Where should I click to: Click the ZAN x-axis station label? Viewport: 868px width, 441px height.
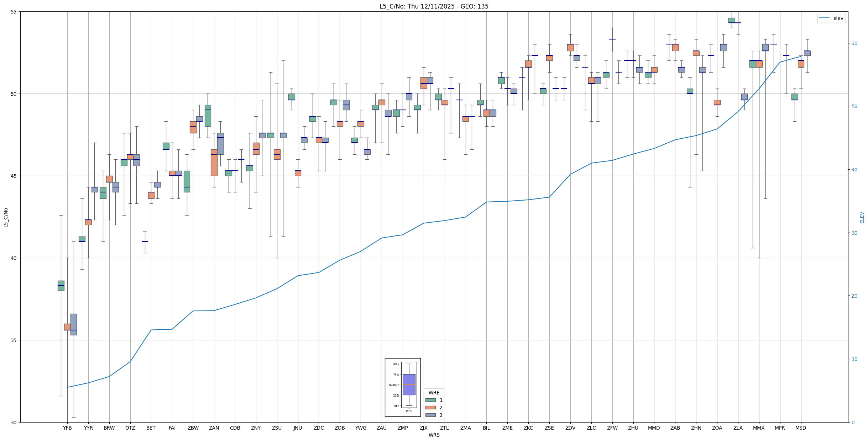click(214, 428)
